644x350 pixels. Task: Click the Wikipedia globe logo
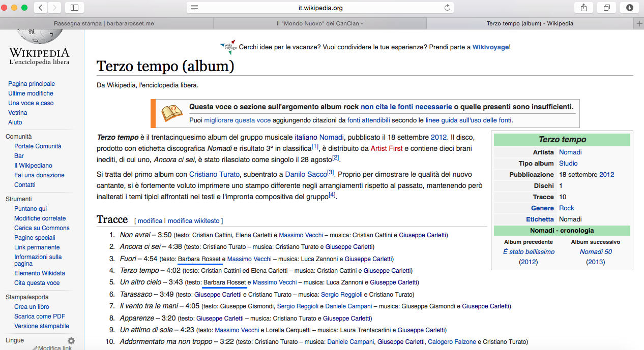39,37
